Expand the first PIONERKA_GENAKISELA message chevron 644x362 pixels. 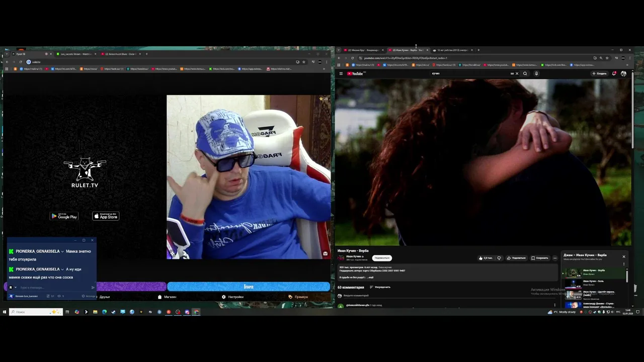pyautogui.click(x=62, y=251)
